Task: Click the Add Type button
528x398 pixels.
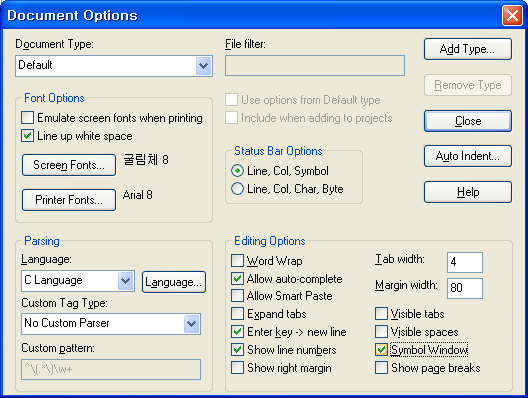Action: tap(468, 49)
